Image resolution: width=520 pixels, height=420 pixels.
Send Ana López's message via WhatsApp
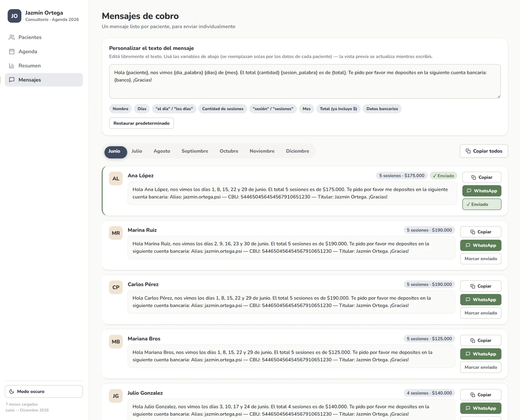coord(482,191)
